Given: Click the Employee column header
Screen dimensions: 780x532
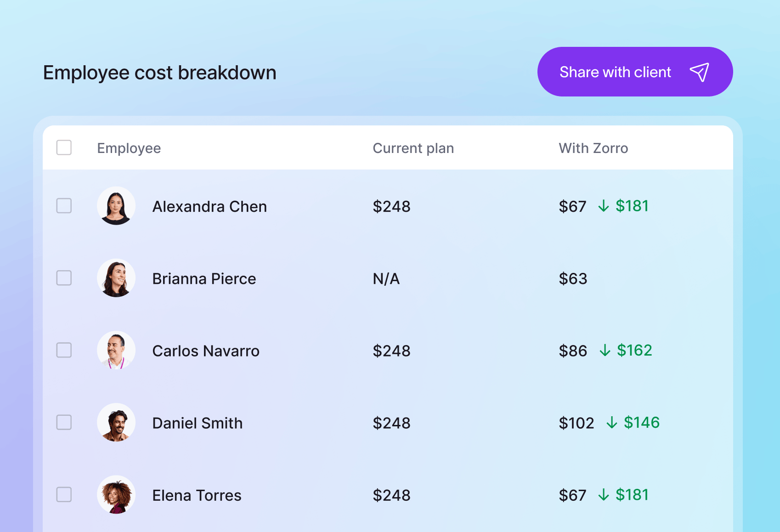Looking at the screenshot, I should (129, 148).
